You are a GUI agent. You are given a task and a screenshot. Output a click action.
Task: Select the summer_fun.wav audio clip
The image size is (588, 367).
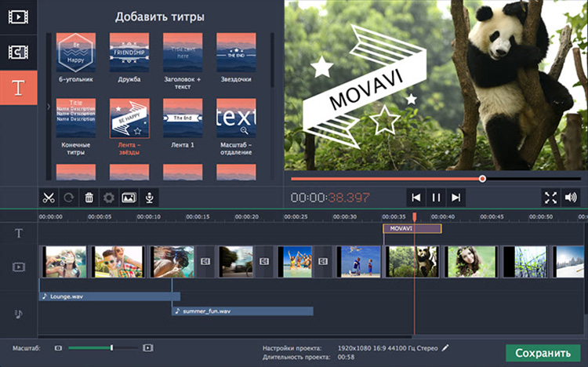pos(242,311)
